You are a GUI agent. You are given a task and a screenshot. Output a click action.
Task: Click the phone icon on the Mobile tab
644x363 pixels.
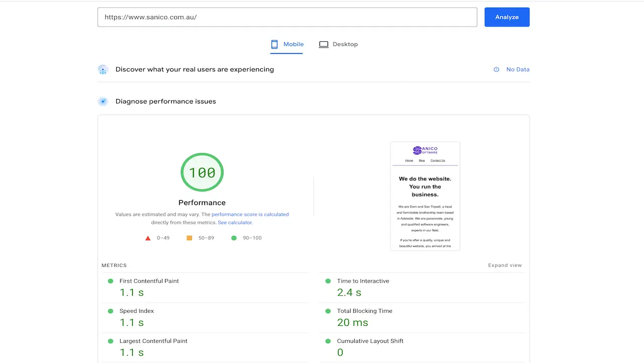pyautogui.click(x=274, y=44)
